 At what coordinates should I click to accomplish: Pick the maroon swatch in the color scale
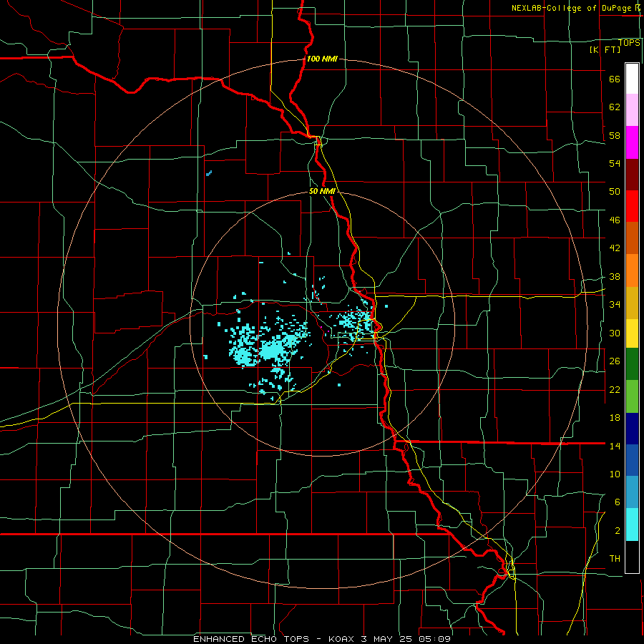click(x=632, y=174)
